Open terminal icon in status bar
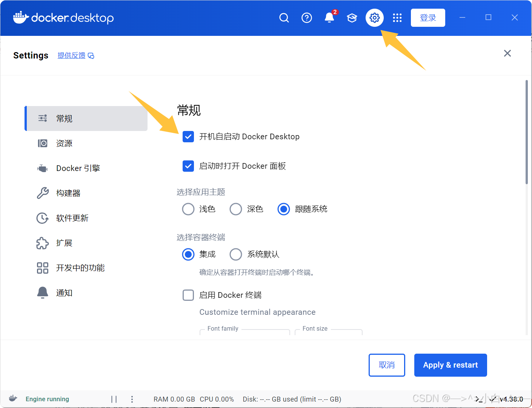Viewport: 532px width, 408px height. 479,399
